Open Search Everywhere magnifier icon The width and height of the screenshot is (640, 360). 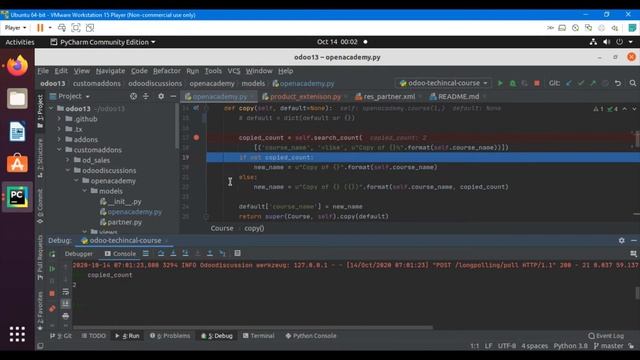coord(633,83)
